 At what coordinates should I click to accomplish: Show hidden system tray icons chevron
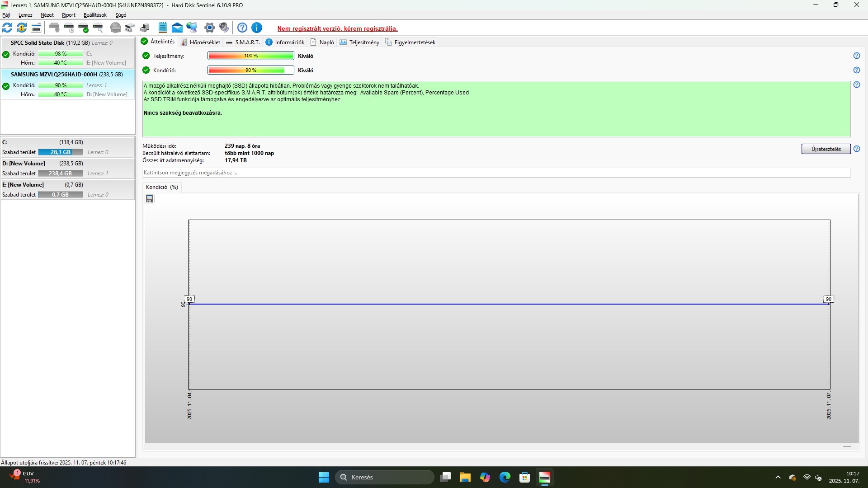point(778,477)
